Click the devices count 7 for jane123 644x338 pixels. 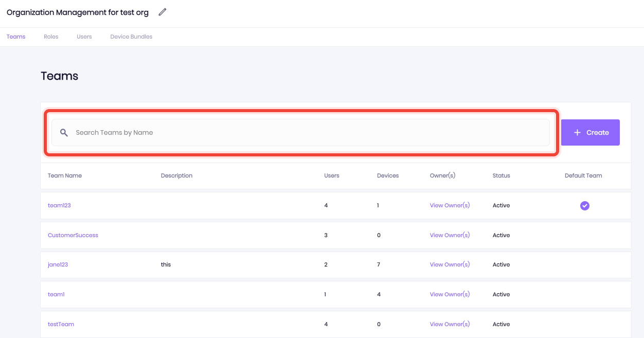tap(379, 264)
